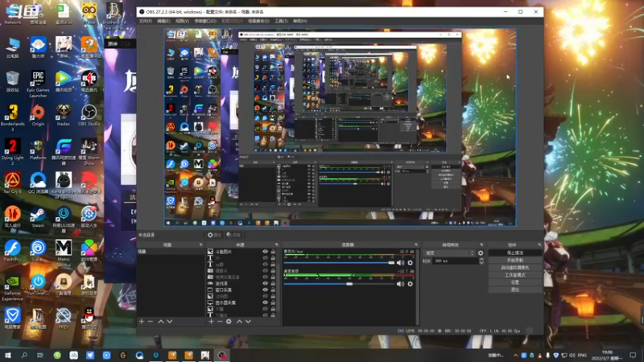This screenshot has height=362, width=644.
Task: Open 帮助(H) menu
Action: pyautogui.click(x=299, y=21)
